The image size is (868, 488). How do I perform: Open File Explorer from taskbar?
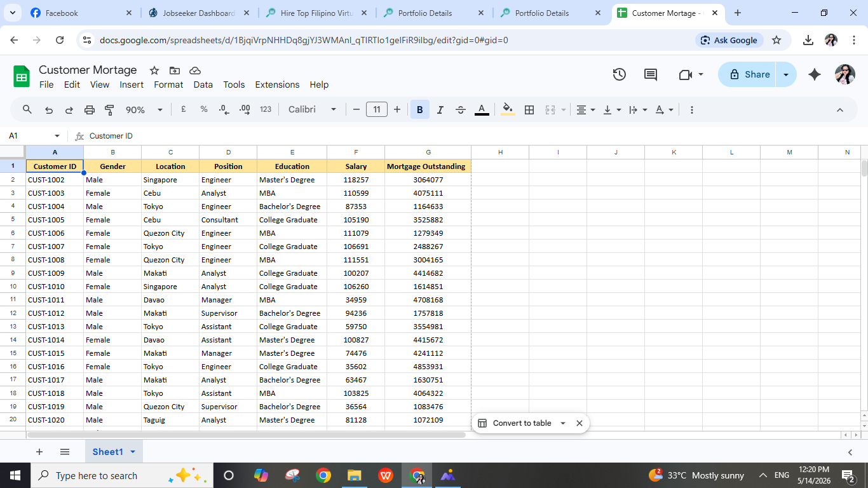coord(354,475)
